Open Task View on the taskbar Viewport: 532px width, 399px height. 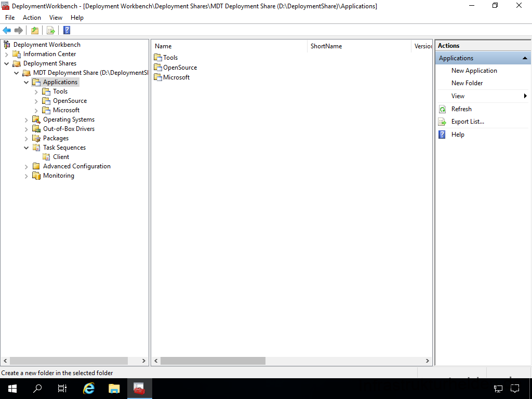click(x=62, y=389)
